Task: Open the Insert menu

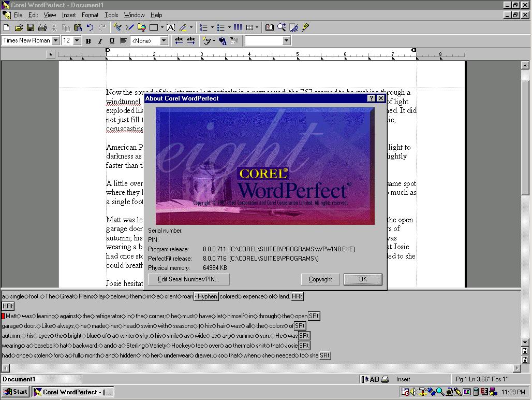Action: (x=69, y=15)
